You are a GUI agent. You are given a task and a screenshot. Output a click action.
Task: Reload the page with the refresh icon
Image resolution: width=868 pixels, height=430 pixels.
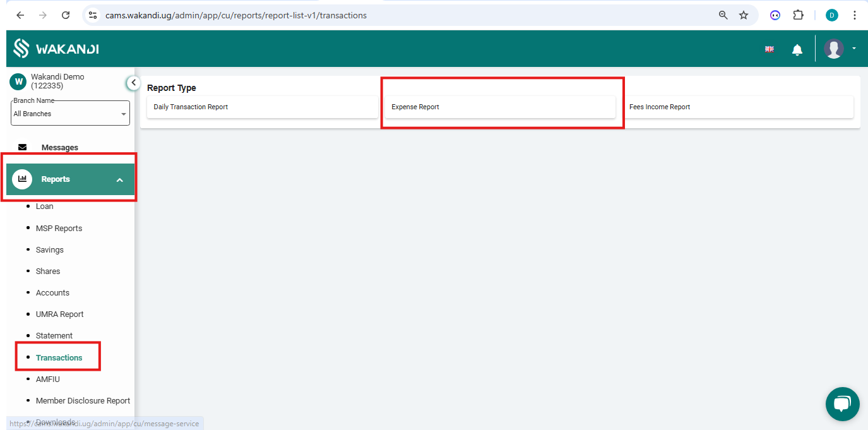(66, 15)
